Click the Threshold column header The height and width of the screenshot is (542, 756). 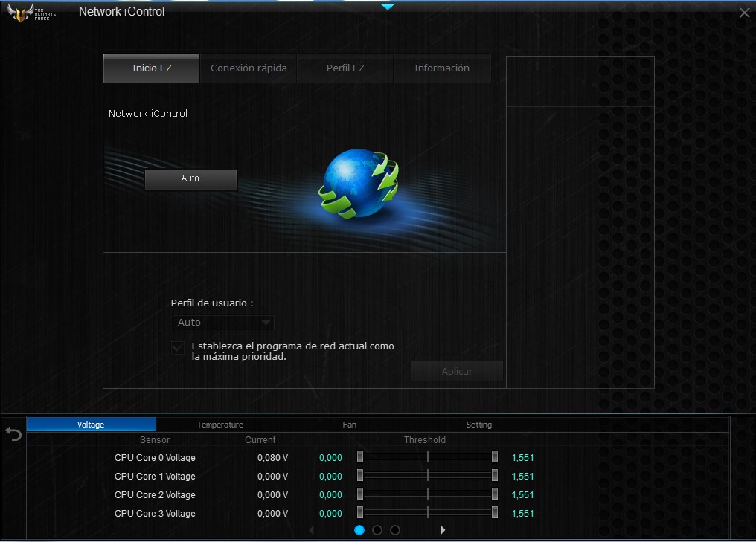pyautogui.click(x=425, y=440)
